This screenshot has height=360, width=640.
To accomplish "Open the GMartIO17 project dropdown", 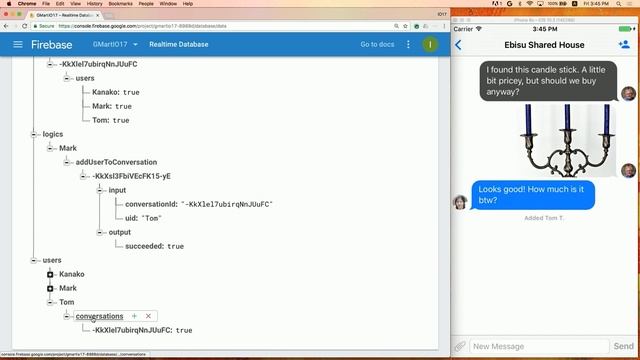I will point(115,44).
